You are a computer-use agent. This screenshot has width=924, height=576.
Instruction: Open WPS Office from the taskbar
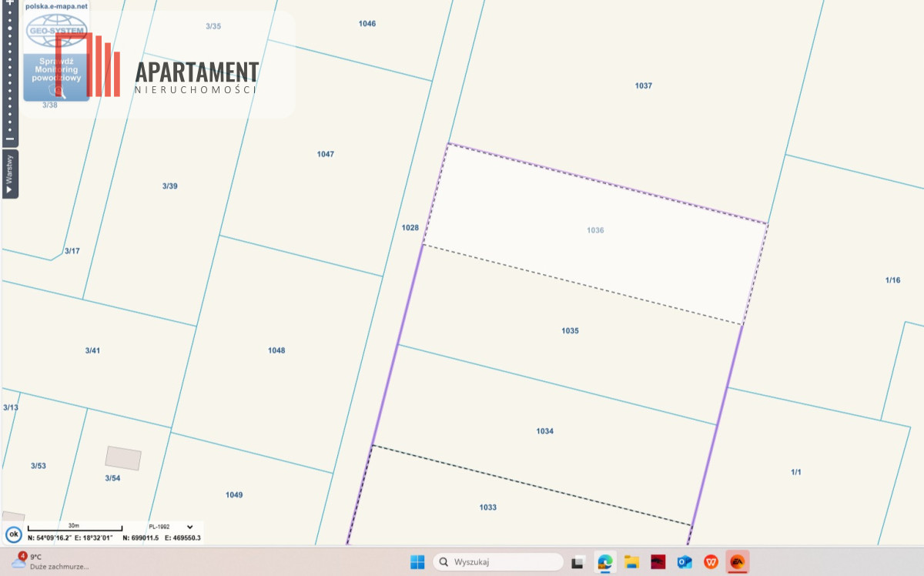pyautogui.click(x=711, y=562)
